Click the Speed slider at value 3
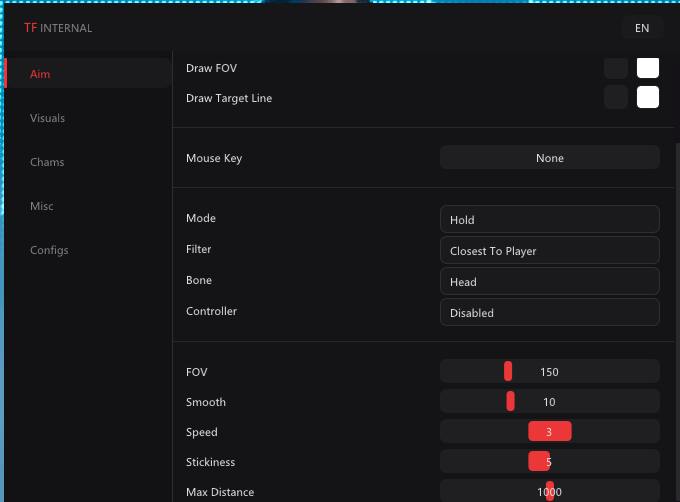Image resolution: width=680 pixels, height=502 pixels. coord(550,431)
